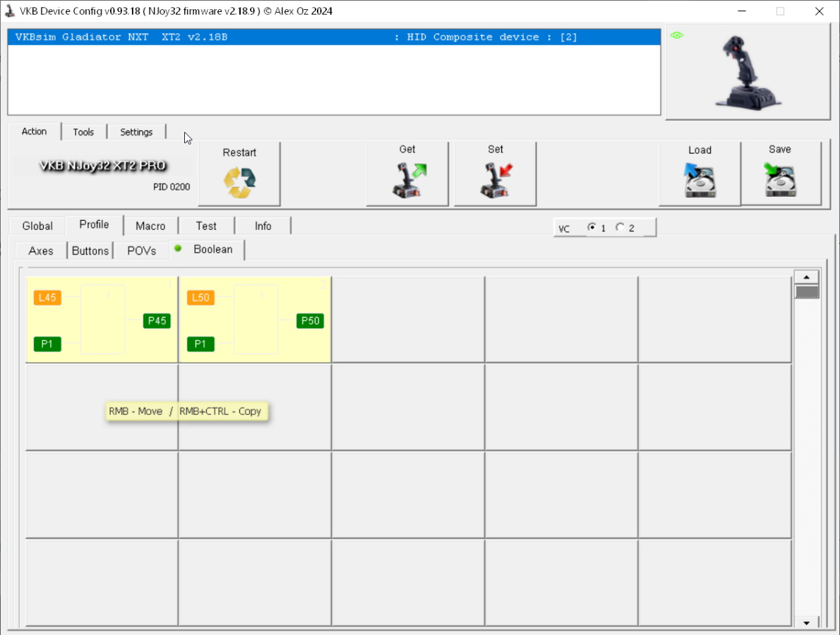This screenshot has width=840, height=635.
Task: Close the VKB Device Config window
Action: point(819,11)
